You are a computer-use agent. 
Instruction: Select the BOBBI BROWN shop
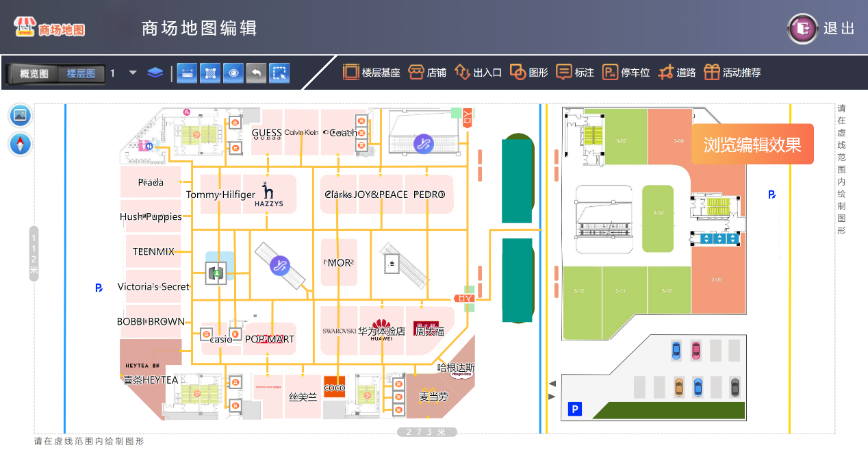151,321
